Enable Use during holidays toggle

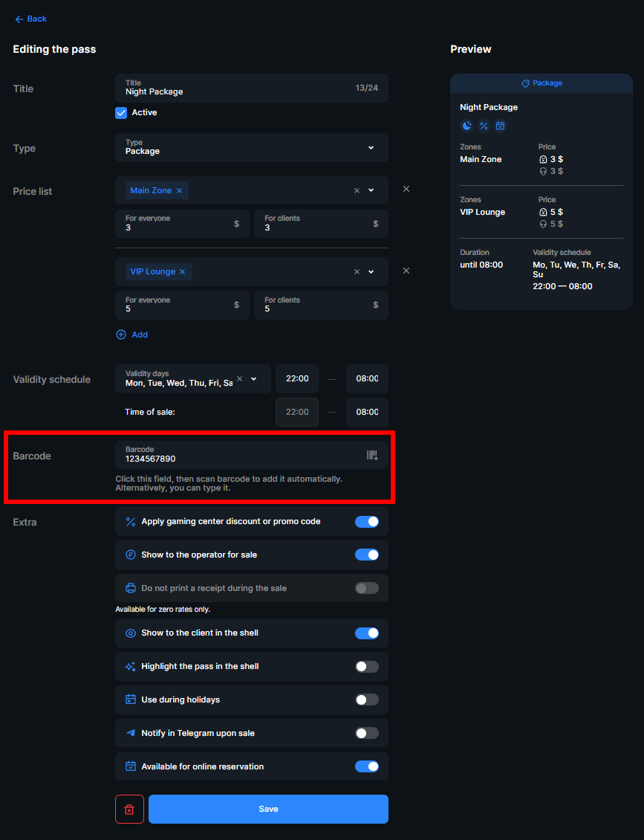367,700
